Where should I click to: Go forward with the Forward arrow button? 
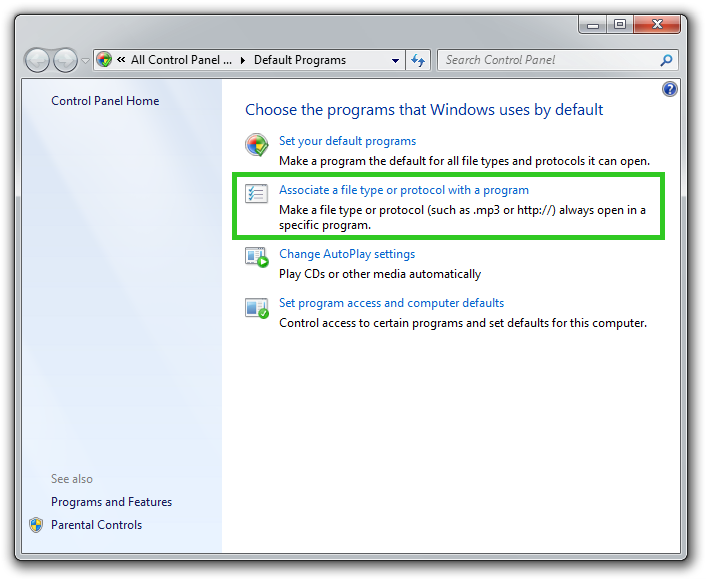66,60
